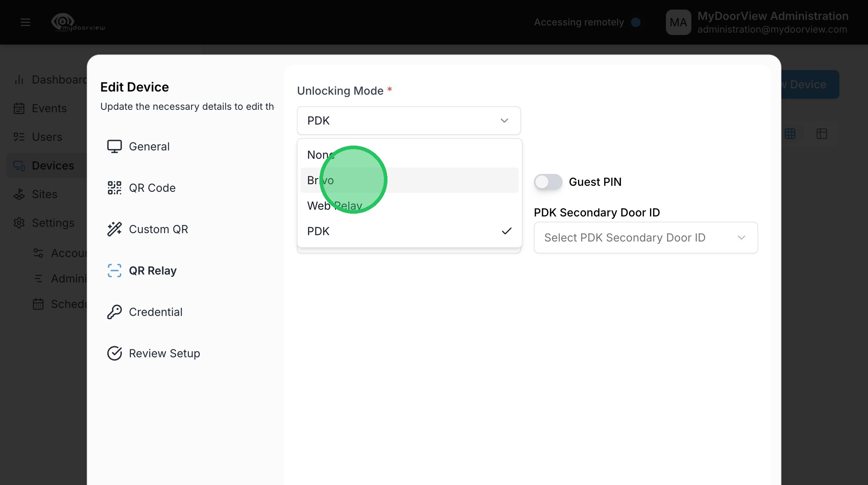The height and width of the screenshot is (485, 868).
Task: Click the Review Setup checkmark icon
Action: tap(114, 353)
